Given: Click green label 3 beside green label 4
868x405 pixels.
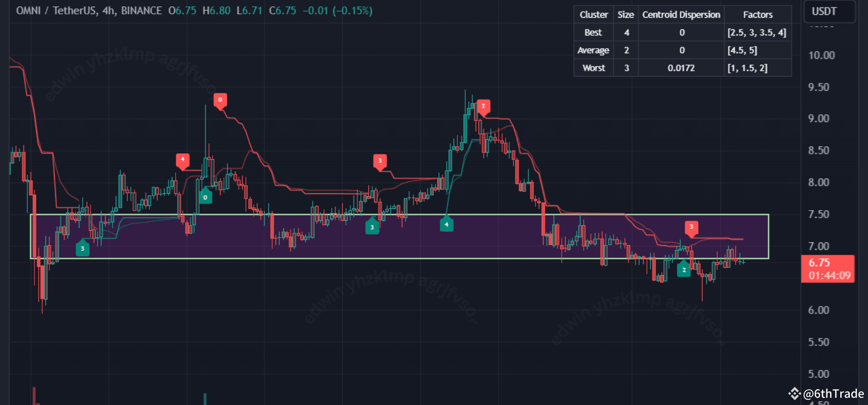Looking at the screenshot, I should click(372, 226).
